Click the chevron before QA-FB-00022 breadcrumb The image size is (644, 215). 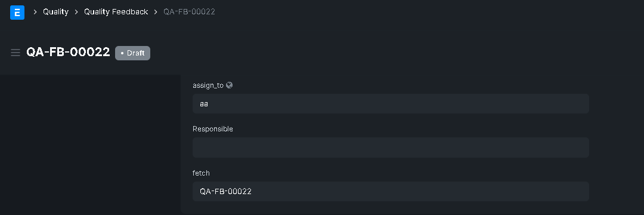[156, 12]
